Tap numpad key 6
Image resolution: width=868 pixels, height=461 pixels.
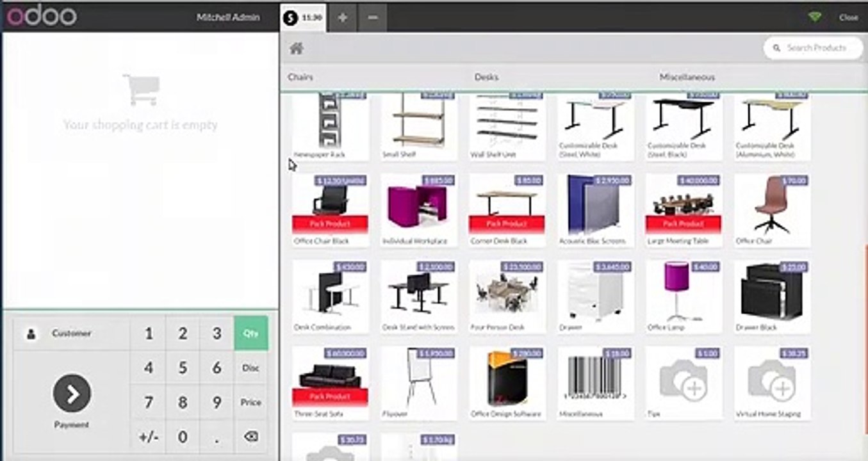point(217,368)
